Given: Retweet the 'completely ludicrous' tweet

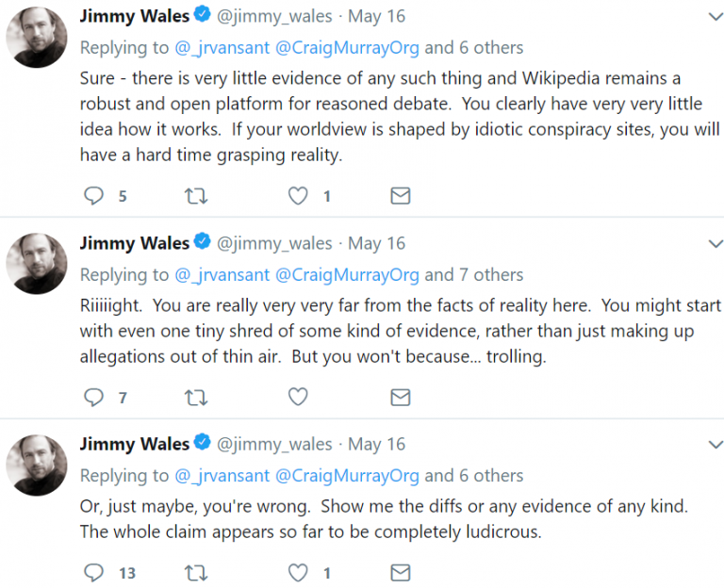Looking at the screenshot, I should click(x=196, y=572).
